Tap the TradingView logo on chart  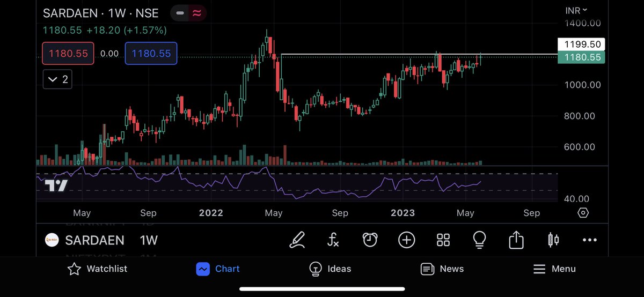56,185
